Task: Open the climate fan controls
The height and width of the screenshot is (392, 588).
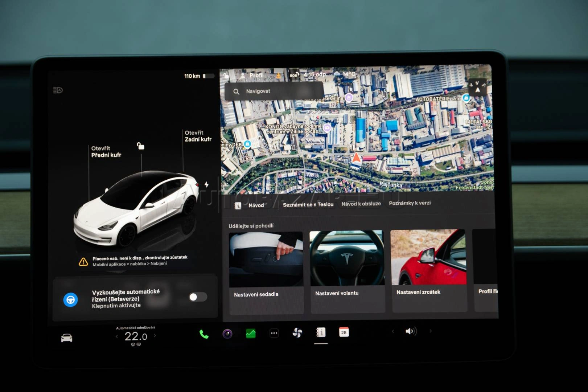Action: click(297, 332)
